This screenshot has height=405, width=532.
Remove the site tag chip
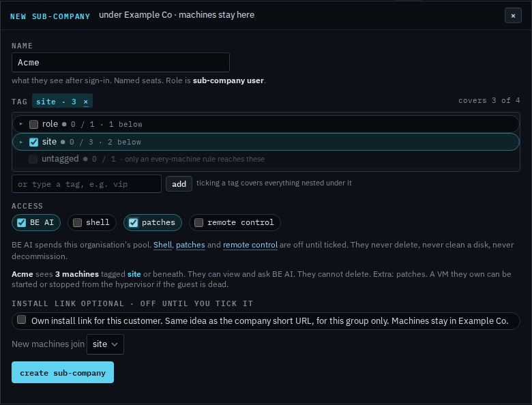86,102
